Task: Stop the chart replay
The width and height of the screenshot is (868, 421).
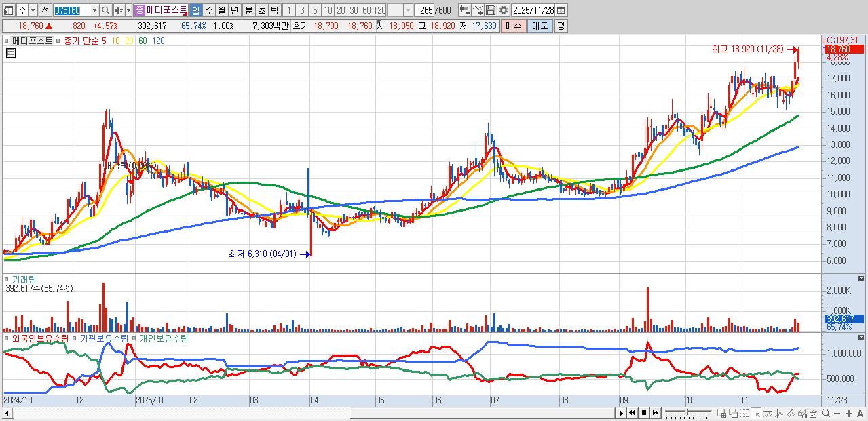Action: click(x=644, y=413)
